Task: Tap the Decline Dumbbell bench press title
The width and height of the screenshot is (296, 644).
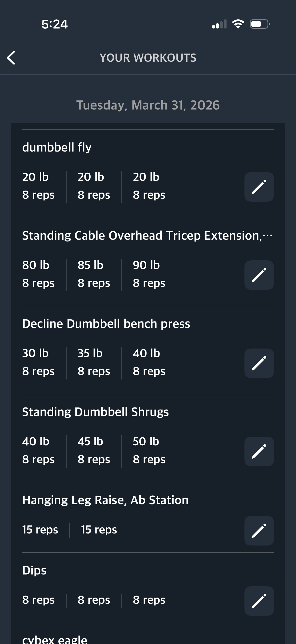Action: click(106, 324)
